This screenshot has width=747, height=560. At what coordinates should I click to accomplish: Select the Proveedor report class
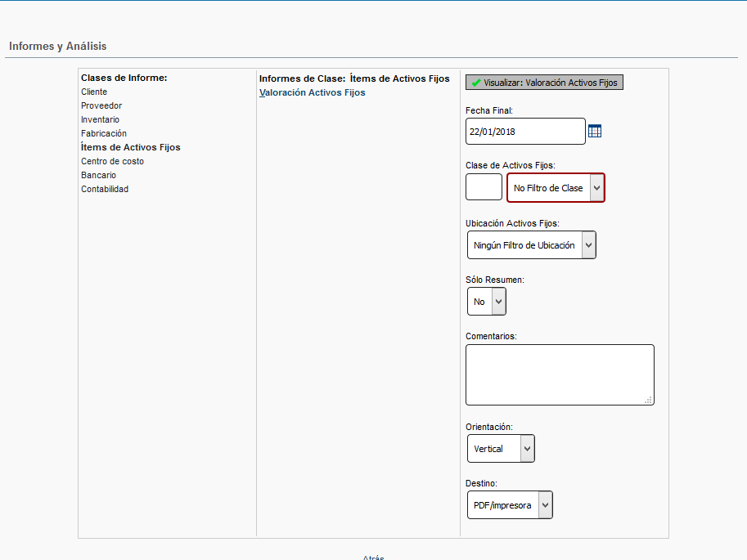(x=101, y=105)
